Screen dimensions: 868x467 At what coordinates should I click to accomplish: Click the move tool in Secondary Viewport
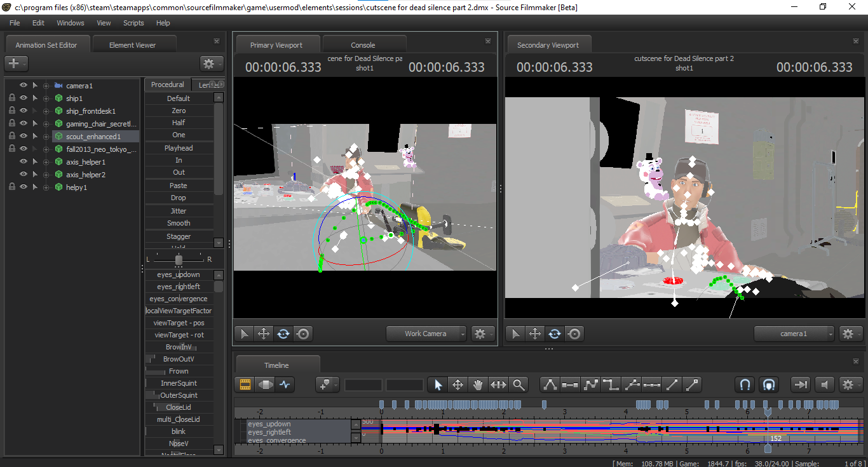click(x=535, y=334)
